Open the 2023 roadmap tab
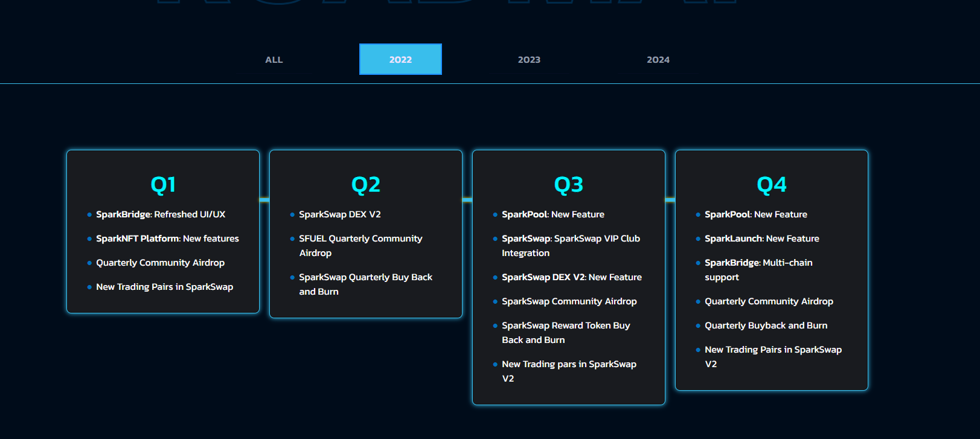980x439 pixels. [529, 59]
